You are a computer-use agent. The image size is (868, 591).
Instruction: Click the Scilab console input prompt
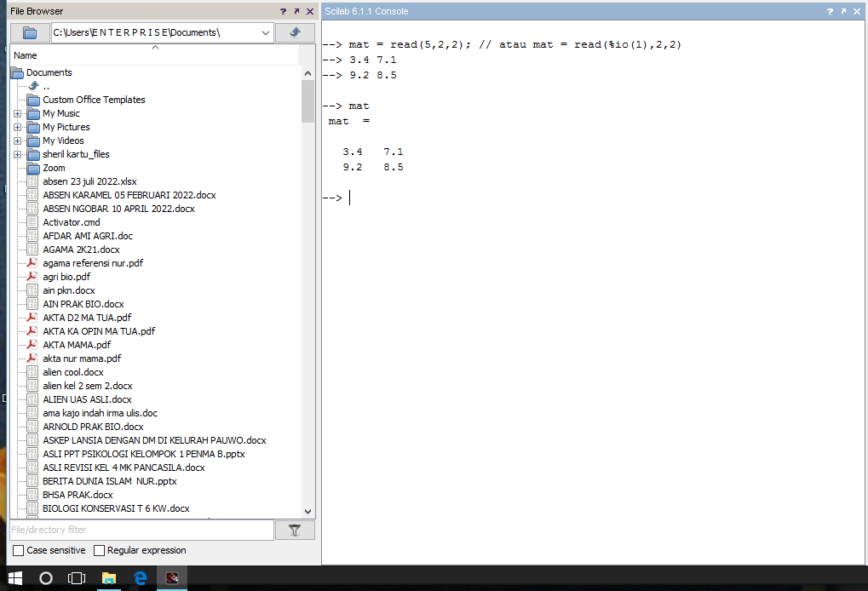pos(350,198)
